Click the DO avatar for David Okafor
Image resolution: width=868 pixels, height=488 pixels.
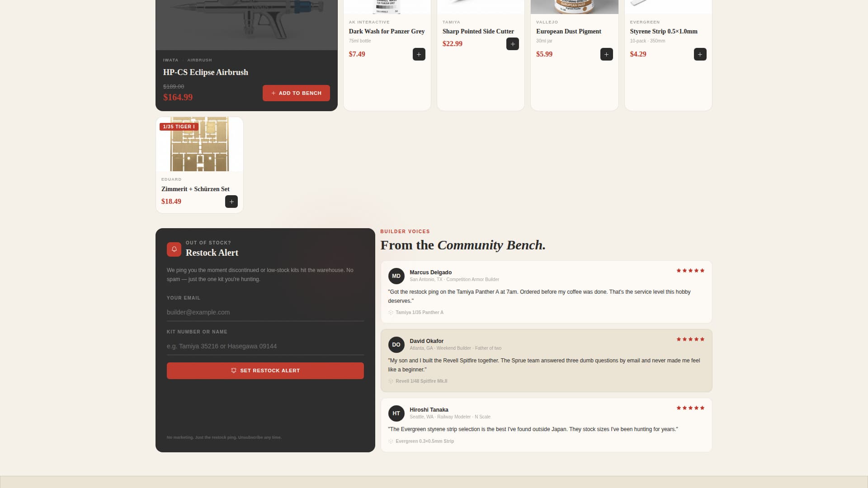(396, 345)
